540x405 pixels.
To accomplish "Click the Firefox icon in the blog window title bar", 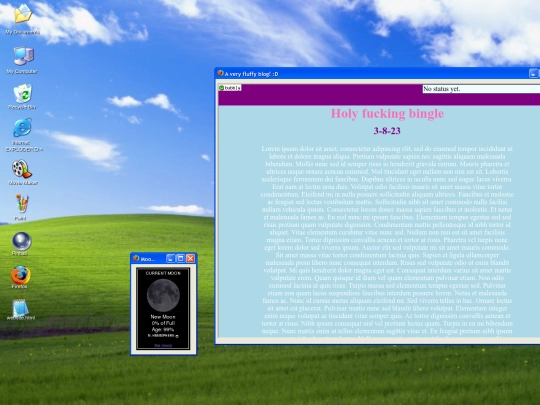I will (220, 73).
